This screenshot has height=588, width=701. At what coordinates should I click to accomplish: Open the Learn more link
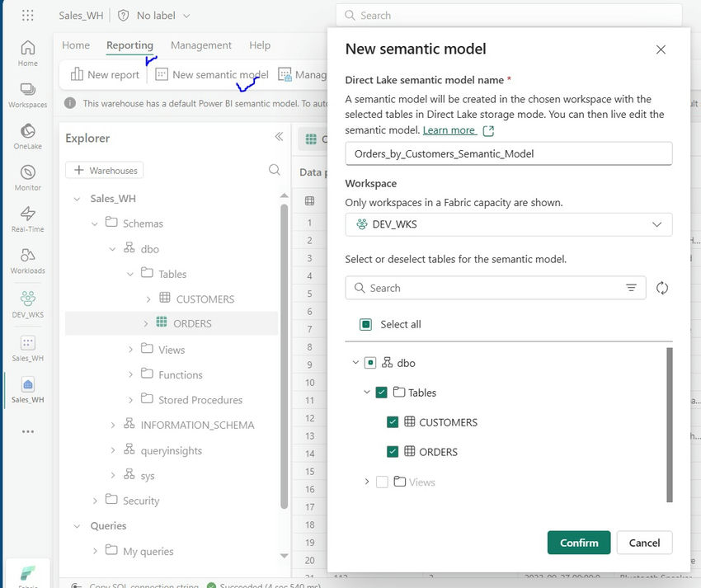pos(449,129)
